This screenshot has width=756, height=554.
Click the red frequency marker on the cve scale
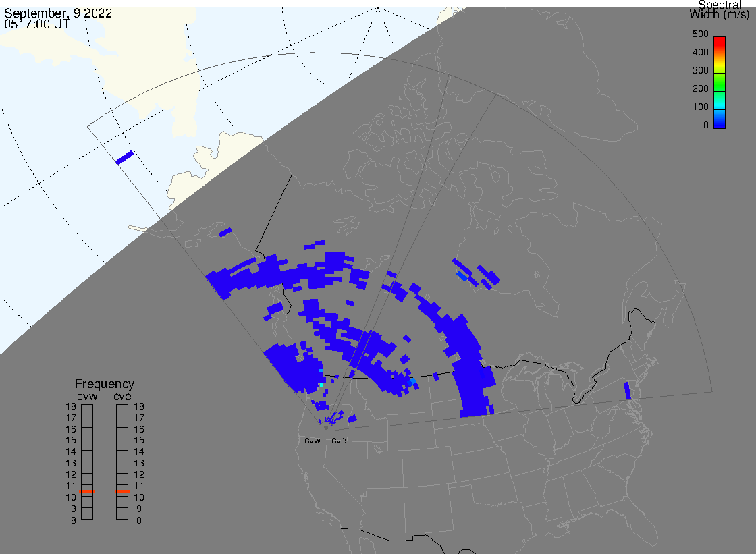(x=122, y=491)
